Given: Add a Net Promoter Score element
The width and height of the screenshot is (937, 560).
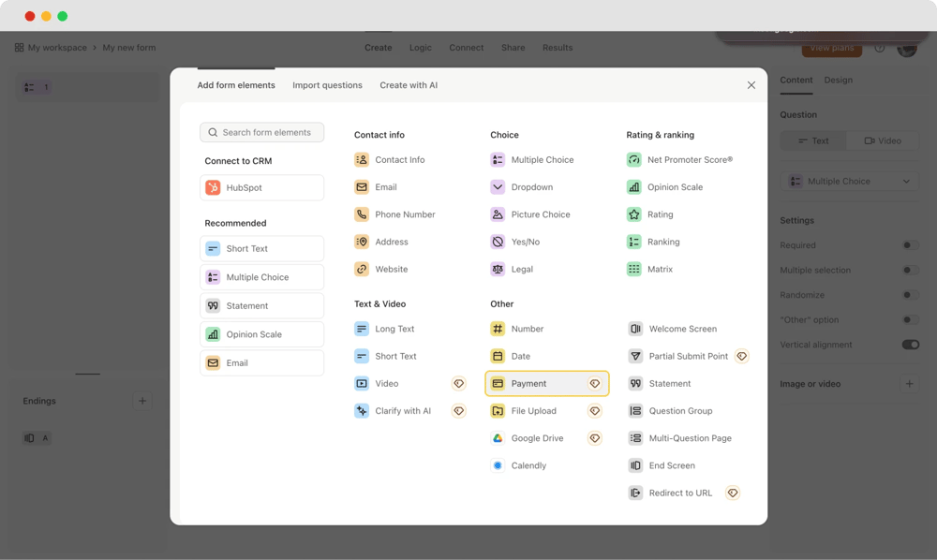Looking at the screenshot, I should coord(690,160).
